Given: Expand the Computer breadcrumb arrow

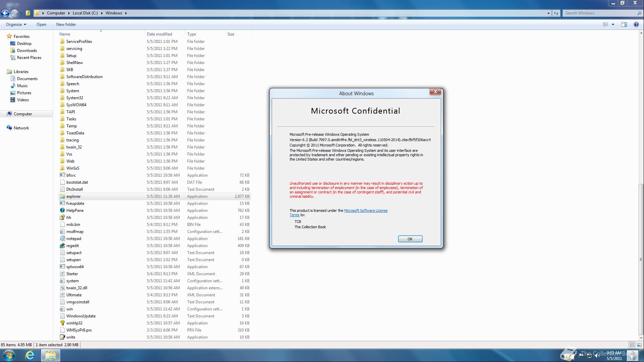Looking at the screenshot, I should pos(69,13).
